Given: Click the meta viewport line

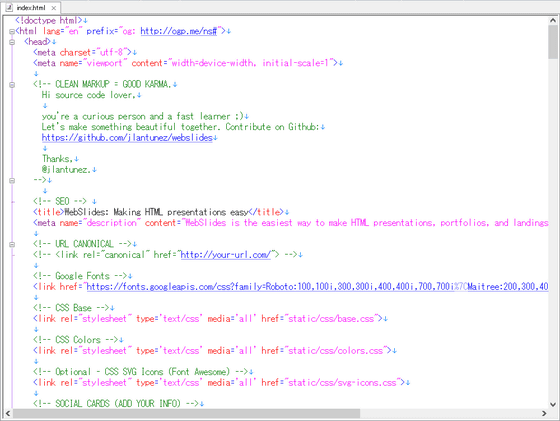Looking at the screenshot, I should [x=185, y=63].
